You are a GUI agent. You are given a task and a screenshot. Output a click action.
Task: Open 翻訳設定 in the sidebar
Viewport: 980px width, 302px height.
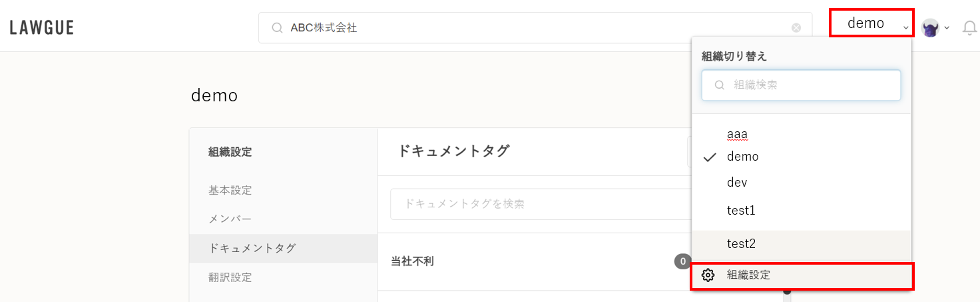point(230,277)
